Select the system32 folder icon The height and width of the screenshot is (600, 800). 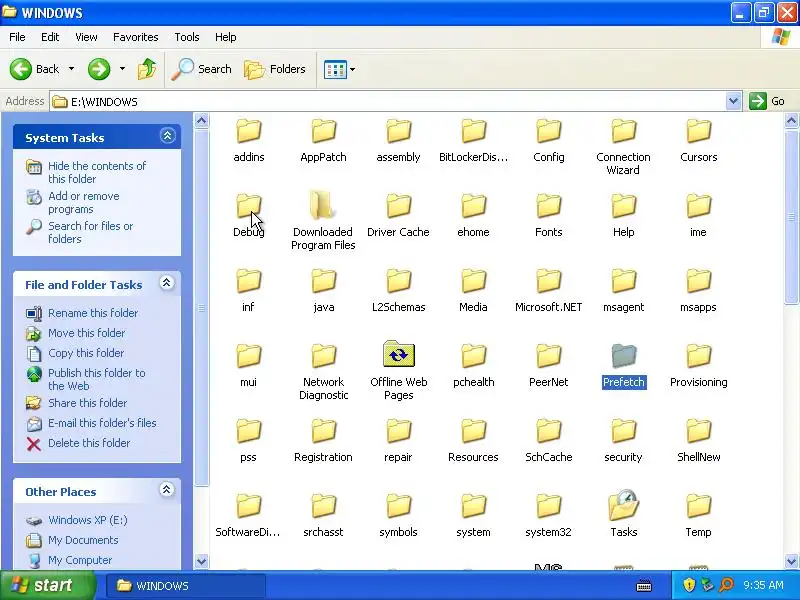coord(548,507)
